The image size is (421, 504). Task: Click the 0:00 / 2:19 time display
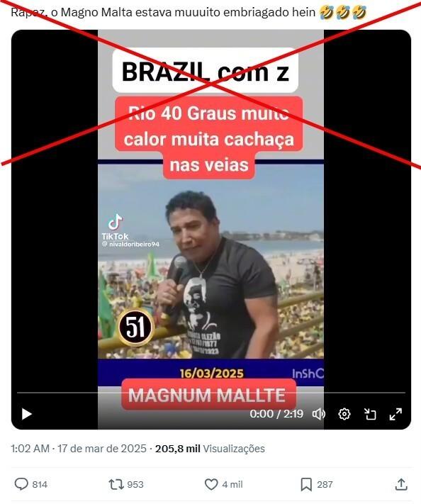[x=276, y=414]
